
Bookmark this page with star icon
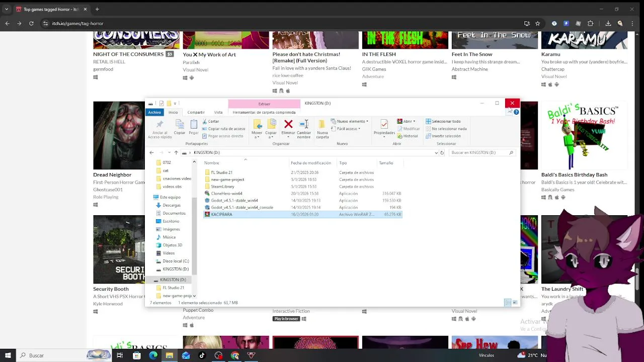[537, 23]
